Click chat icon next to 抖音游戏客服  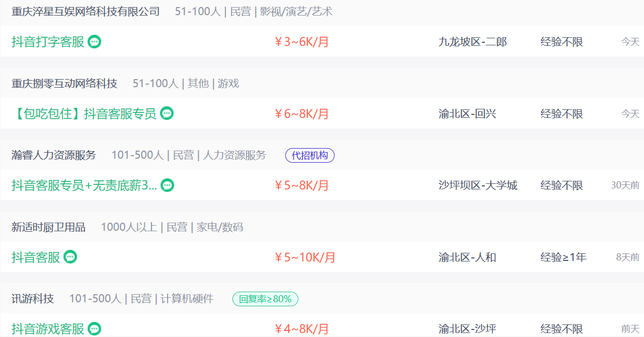tap(95, 329)
